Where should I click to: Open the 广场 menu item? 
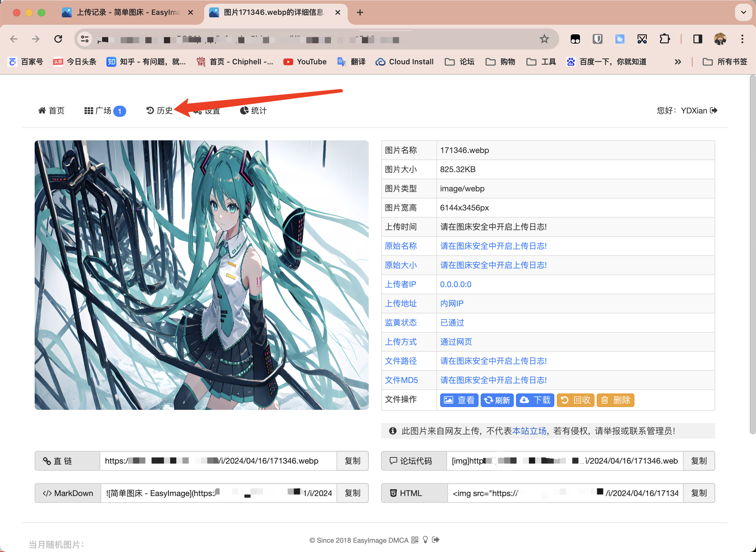point(105,111)
